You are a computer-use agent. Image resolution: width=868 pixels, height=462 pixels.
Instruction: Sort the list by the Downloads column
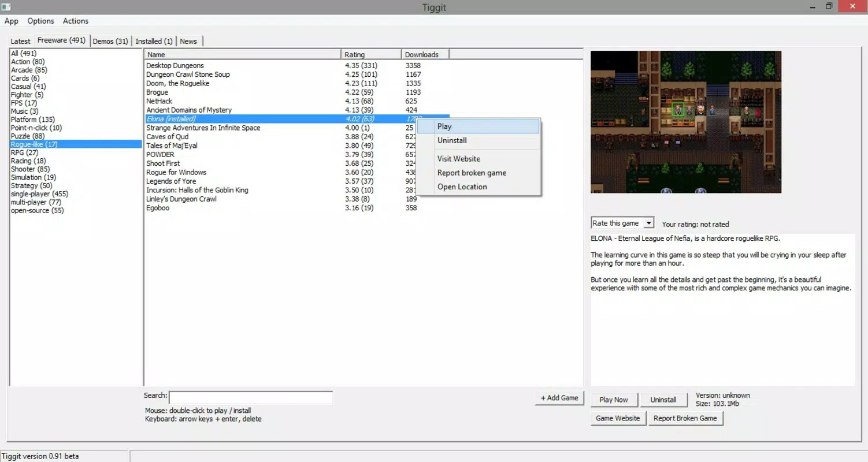click(425, 55)
